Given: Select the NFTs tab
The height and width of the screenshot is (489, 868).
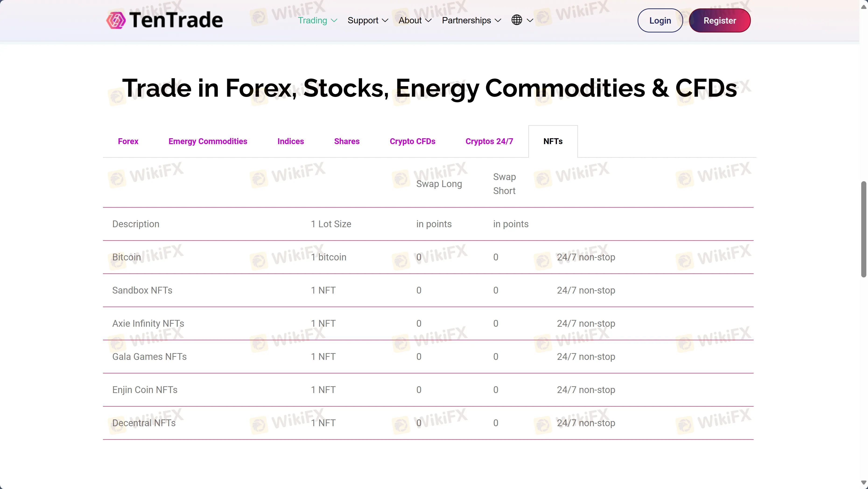Looking at the screenshot, I should tap(553, 141).
